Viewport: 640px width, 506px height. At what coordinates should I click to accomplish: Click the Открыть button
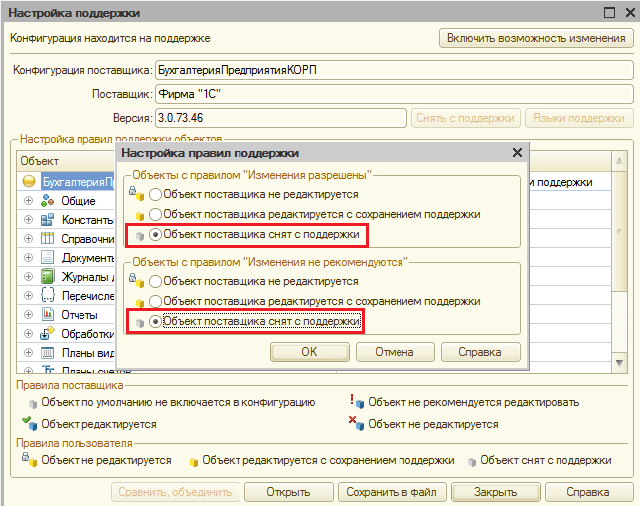pos(289,492)
